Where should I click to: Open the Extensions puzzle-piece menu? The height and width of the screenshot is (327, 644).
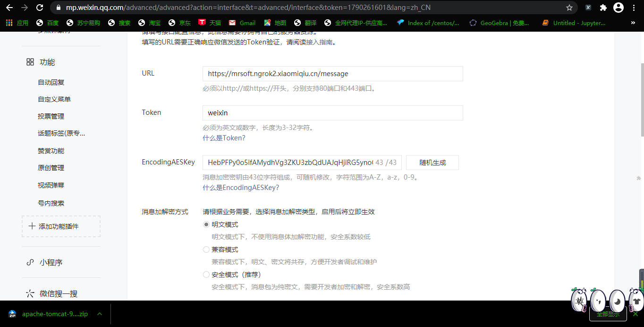coord(603,8)
